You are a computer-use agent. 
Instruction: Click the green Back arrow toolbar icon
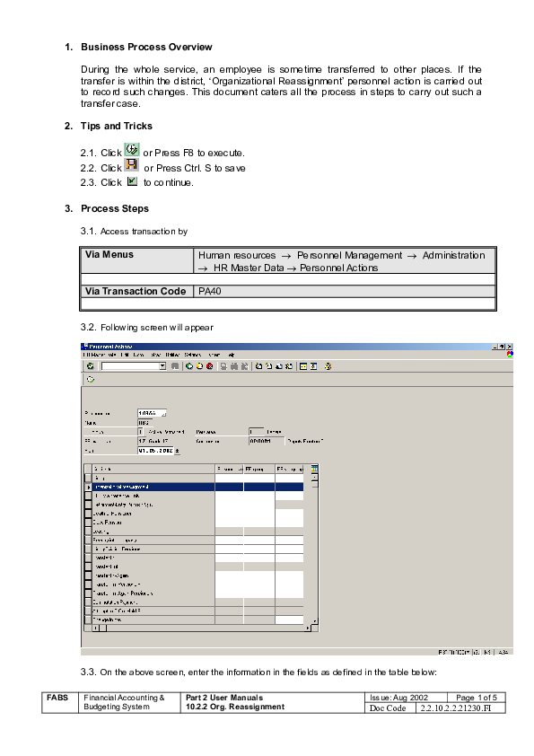189,366
